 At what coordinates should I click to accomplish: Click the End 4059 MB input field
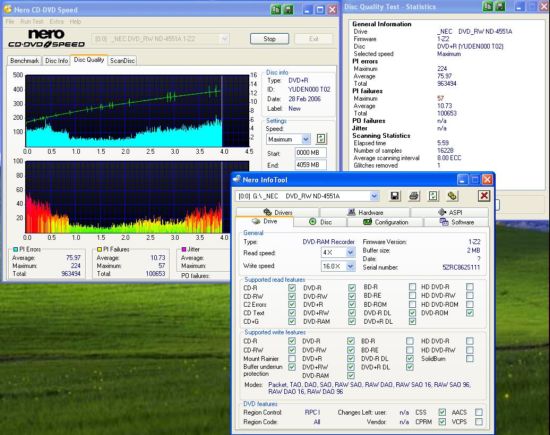click(x=311, y=165)
